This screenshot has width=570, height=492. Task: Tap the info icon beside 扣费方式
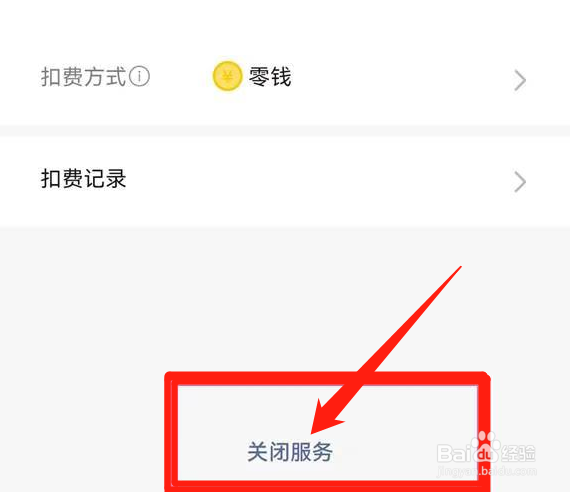point(140,76)
